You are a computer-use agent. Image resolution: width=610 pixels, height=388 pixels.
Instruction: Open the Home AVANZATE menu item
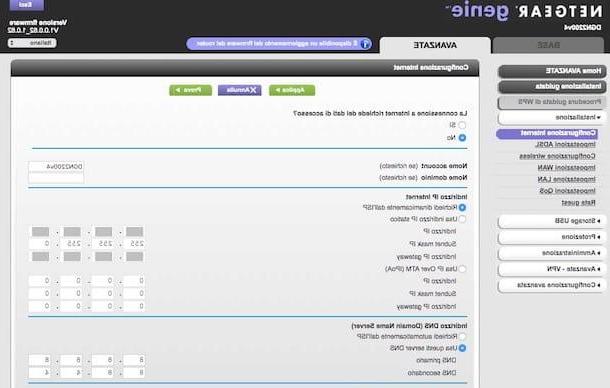coord(552,71)
